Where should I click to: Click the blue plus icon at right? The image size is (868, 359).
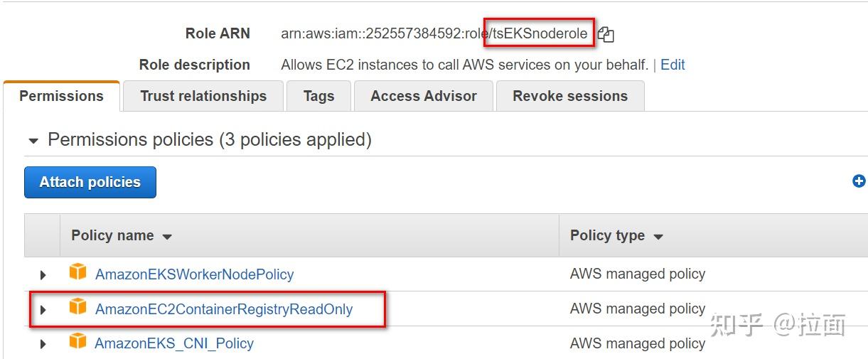click(859, 181)
